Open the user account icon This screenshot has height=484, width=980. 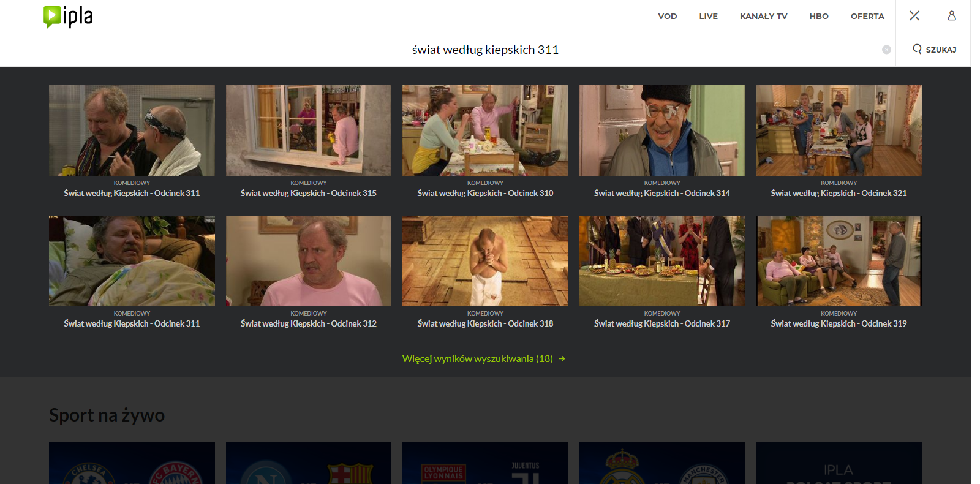point(952,16)
